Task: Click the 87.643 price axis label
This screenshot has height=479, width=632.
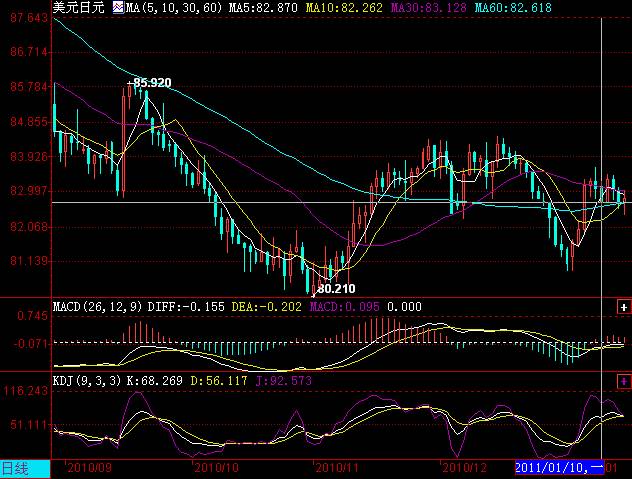Action: (29, 18)
